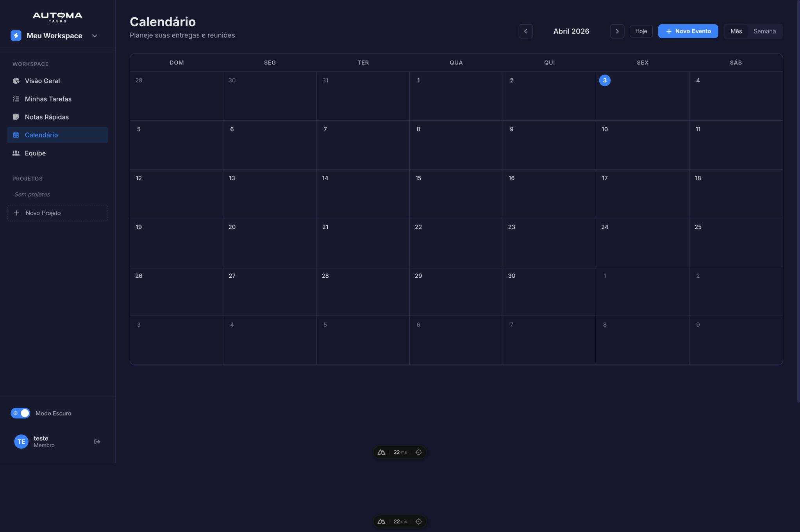Select today's highlighted date 3
This screenshot has height=532, width=800.
tap(605, 80)
